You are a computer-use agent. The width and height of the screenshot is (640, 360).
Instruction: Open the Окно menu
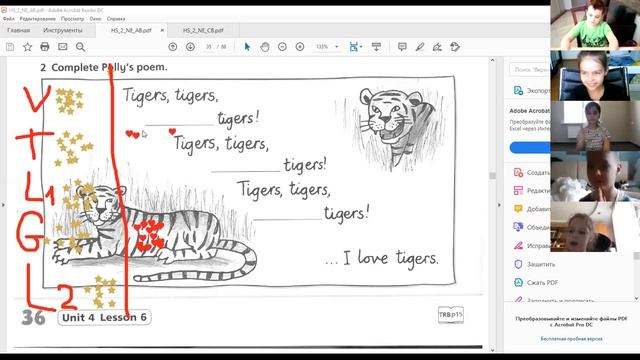96,19
